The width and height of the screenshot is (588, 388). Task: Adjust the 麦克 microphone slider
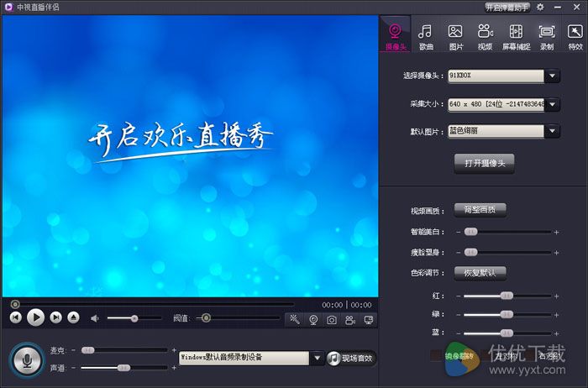coord(124,350)
